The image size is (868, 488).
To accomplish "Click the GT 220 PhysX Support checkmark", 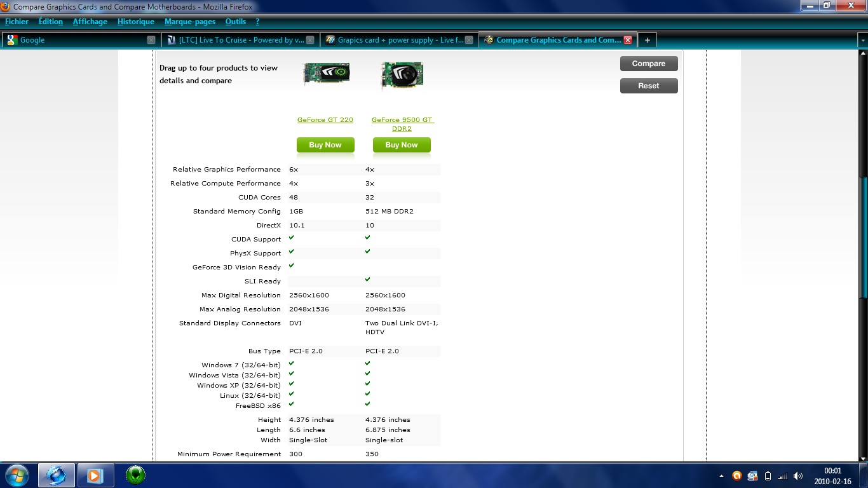I will 292,252.
